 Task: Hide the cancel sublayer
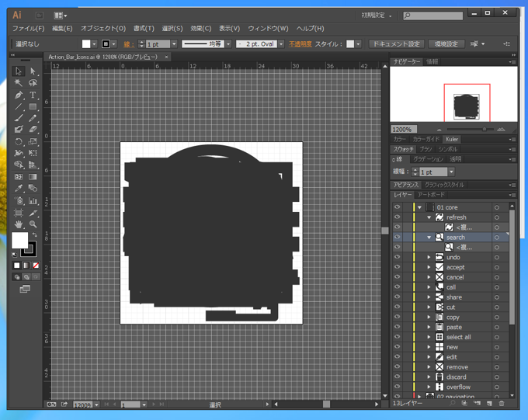point(397,277)
